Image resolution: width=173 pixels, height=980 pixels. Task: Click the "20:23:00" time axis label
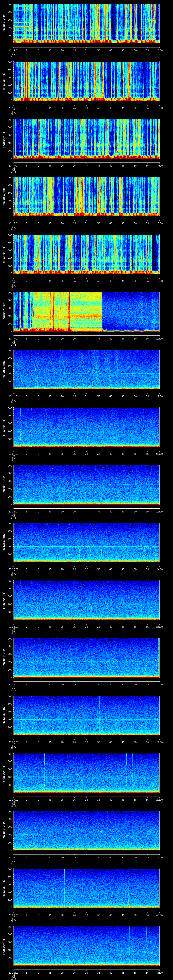coord(14,569)
